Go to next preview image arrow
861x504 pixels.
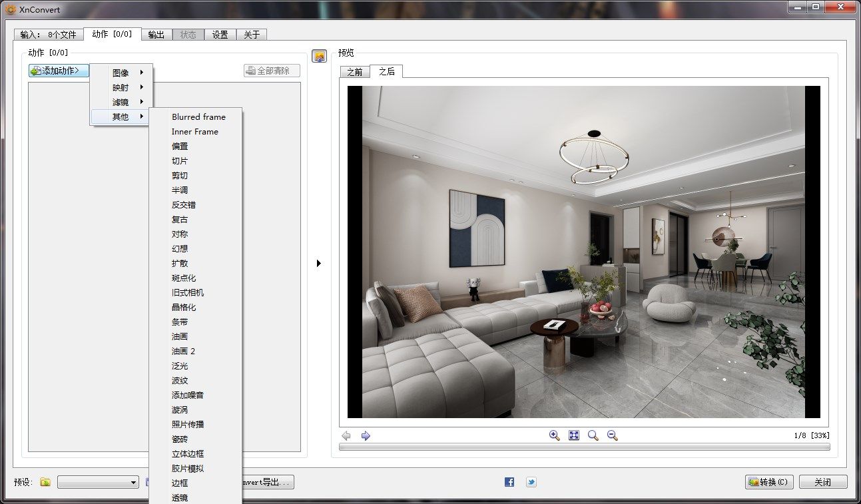coord(366,435)
